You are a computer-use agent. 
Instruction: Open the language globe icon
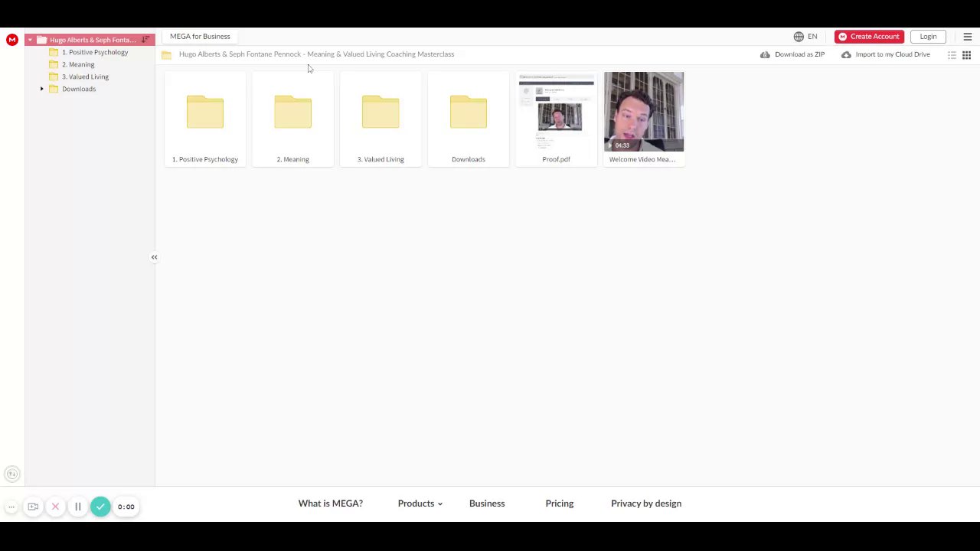coord(799,37)
